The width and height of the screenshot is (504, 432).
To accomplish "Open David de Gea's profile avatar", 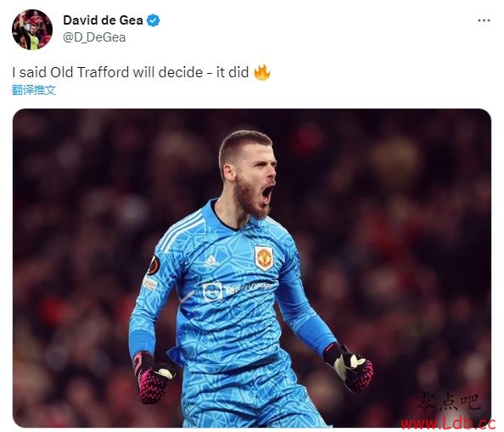I will pyautogui.click(x=32, y=30).
